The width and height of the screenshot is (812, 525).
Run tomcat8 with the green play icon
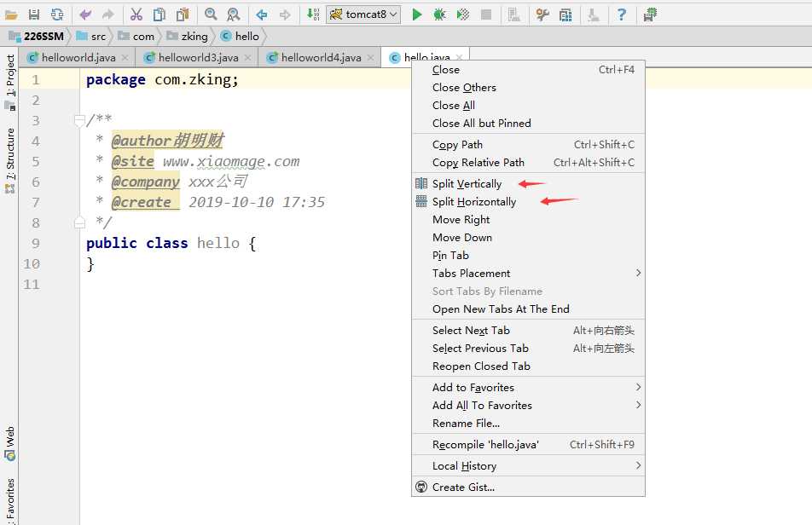pyautogui.click(x=417, y=14)
